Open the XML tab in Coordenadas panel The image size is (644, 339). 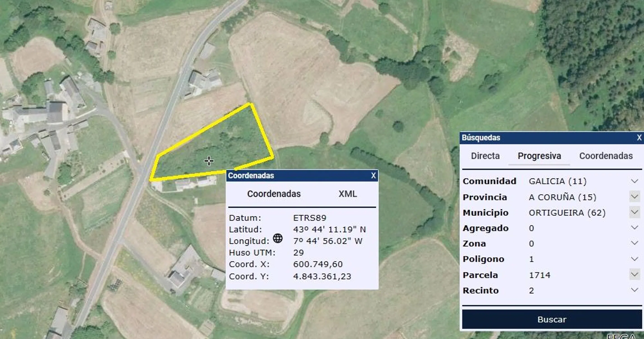[348, 194]
